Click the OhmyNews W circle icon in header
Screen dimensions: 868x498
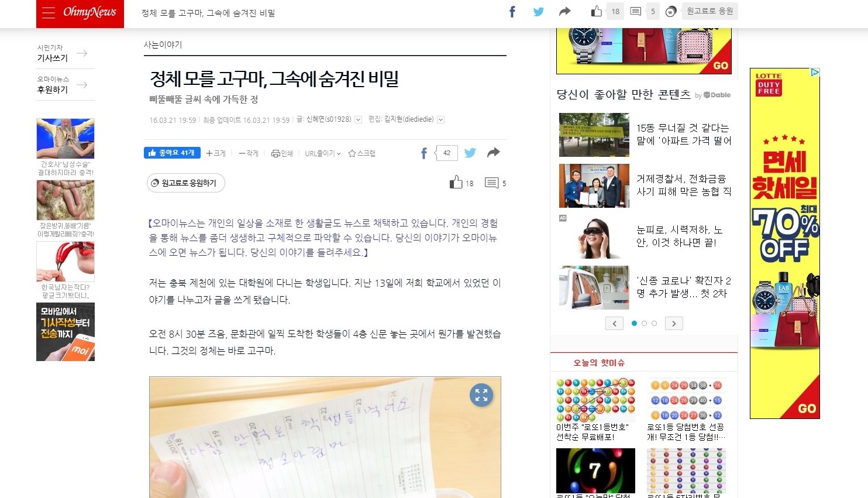[x=671, y=11]
